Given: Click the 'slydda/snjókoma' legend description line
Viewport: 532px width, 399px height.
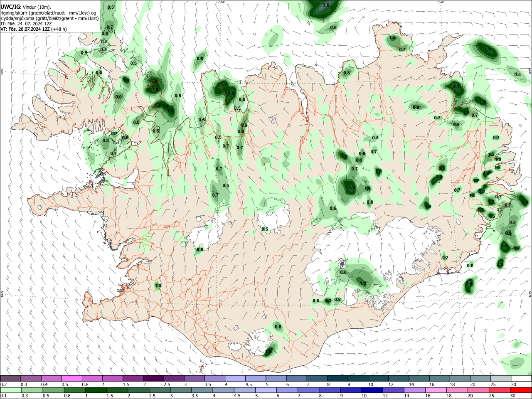Looking at the screenshot, I should (49, 18).
